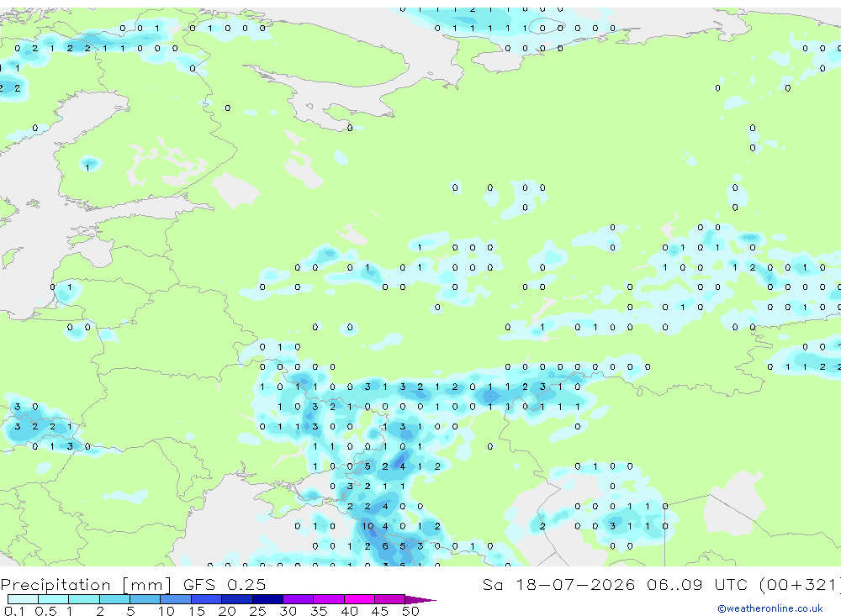Screen dimensions: 841x616
Task: Click the 1–2 mm legend color swatch
Action: pyautogui.click(x=84, y=599)
